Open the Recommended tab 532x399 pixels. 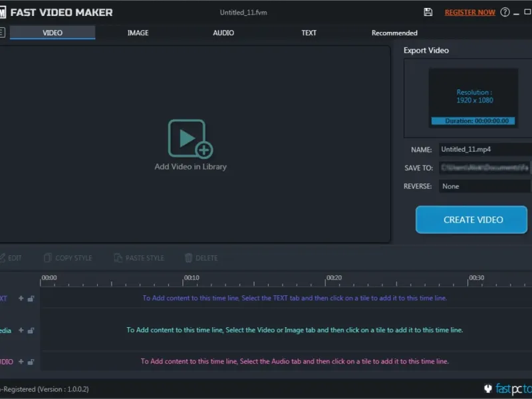pos(394,33)
